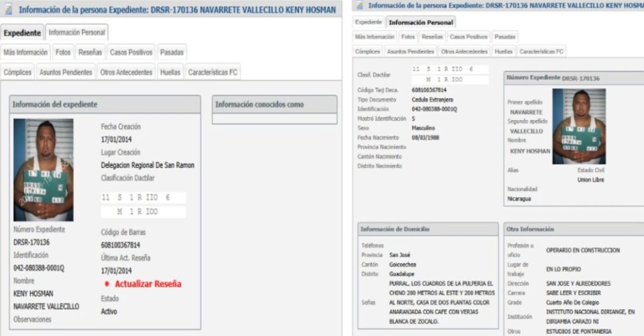Click the notepad icon in the right window title

(360, 6)
